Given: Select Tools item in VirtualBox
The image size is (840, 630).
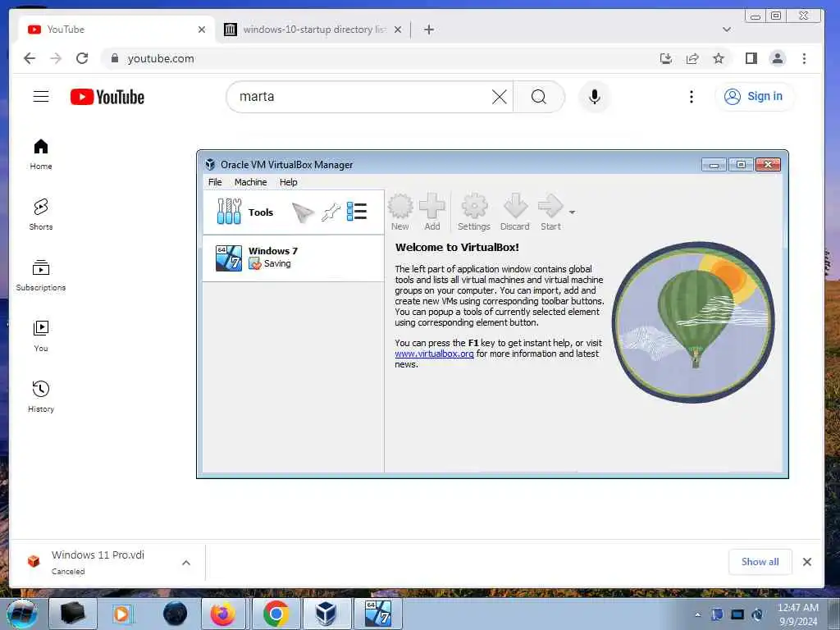Looking at the screenshot, I should tap(294, 212).
